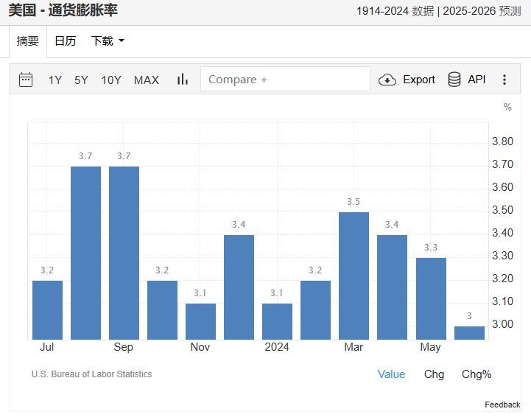Select the 10Y time range
This screenshot has height=420, width=531.
[x=111, y=80]
